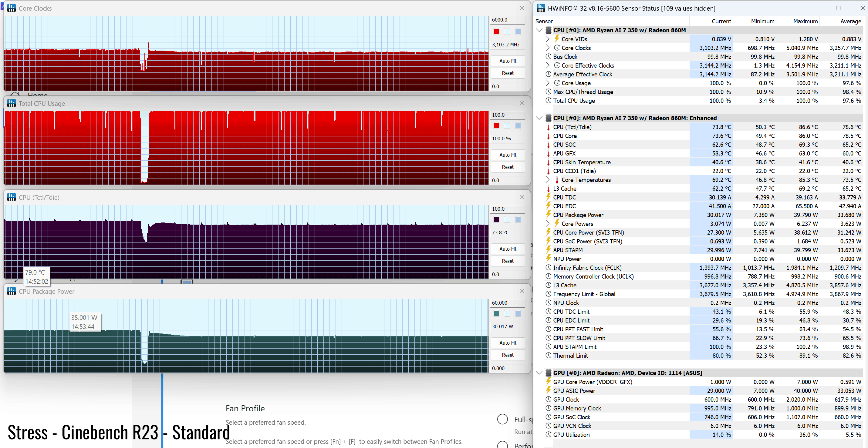
Task: Click the Maximum column header
Action: 798,21
